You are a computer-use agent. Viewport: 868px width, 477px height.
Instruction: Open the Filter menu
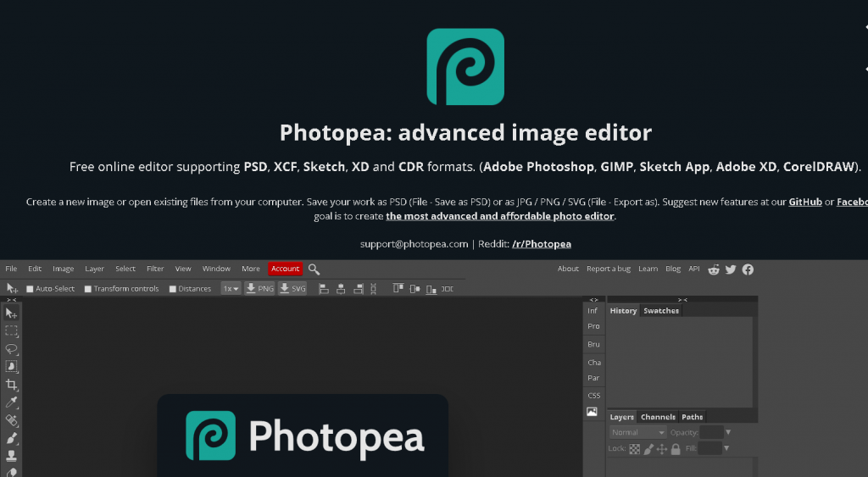[x=155, y=269]
